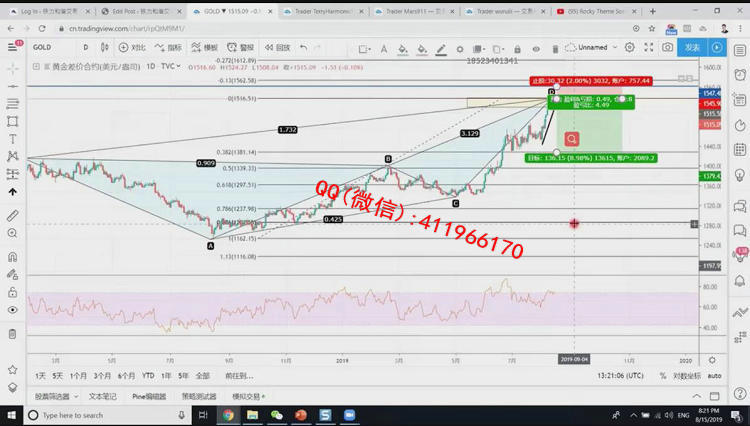Select the ruler measure tool
This screenshot has height=426, width=750.
pos(12,215)
